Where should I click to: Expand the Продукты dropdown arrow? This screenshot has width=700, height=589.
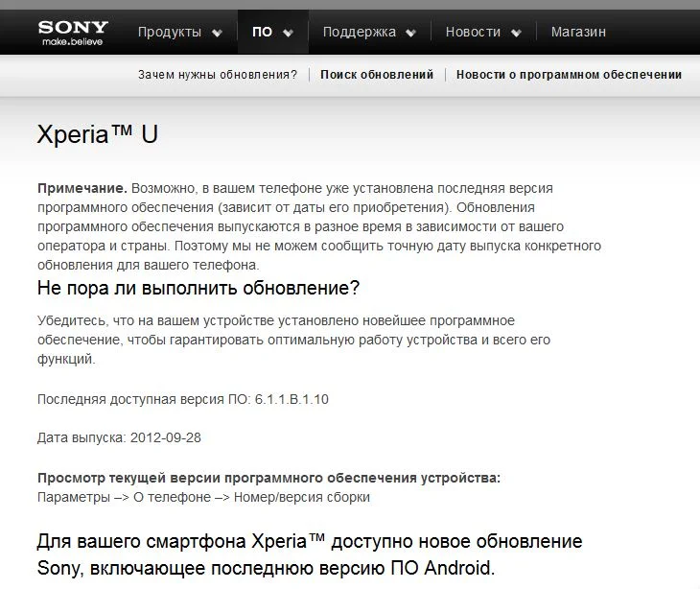tap(217, 33)
